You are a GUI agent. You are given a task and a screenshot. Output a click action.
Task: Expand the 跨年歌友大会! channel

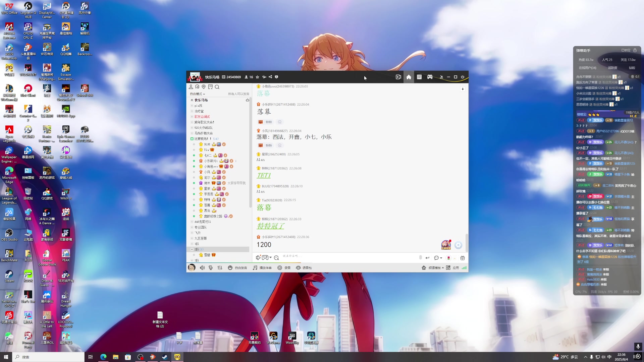[192, 122]
